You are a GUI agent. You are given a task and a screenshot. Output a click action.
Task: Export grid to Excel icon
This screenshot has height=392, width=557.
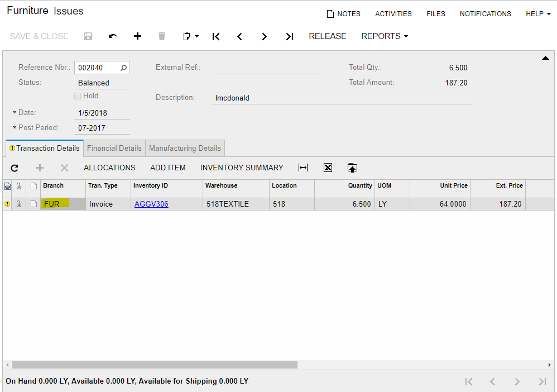328,168
